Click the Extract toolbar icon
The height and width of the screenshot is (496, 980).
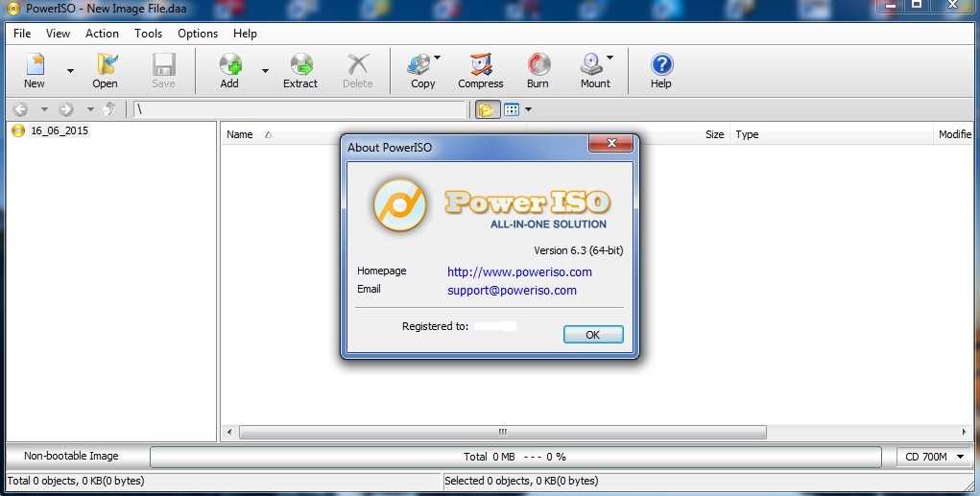click(x=300, y=71)
